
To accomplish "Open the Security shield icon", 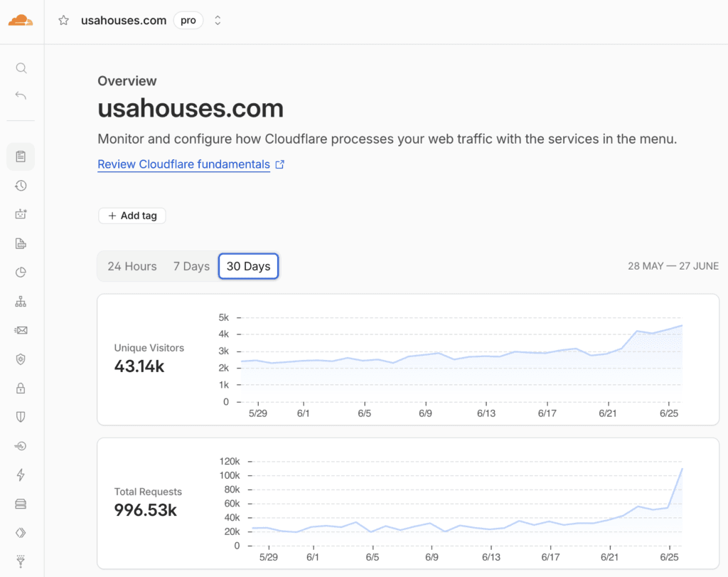I will pyautogui.click(x=21, y=417).
